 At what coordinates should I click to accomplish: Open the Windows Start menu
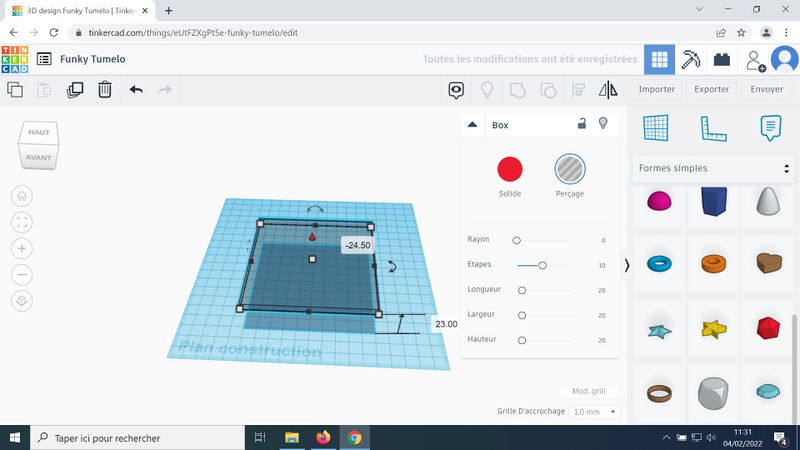[x=15, y=438]
